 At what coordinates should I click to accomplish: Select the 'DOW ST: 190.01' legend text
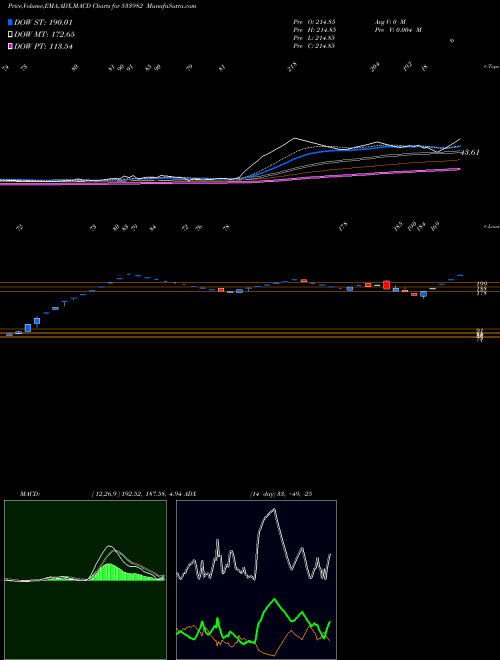(x=43, y=22)
